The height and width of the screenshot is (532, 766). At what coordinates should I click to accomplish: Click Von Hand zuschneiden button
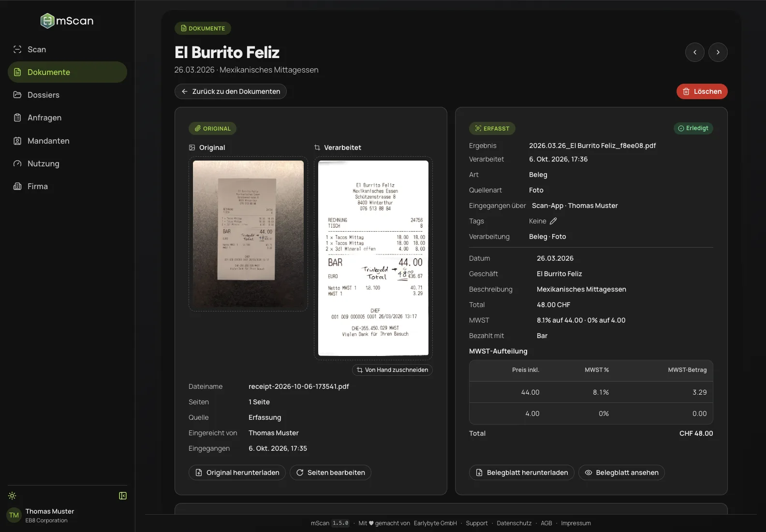393,370
